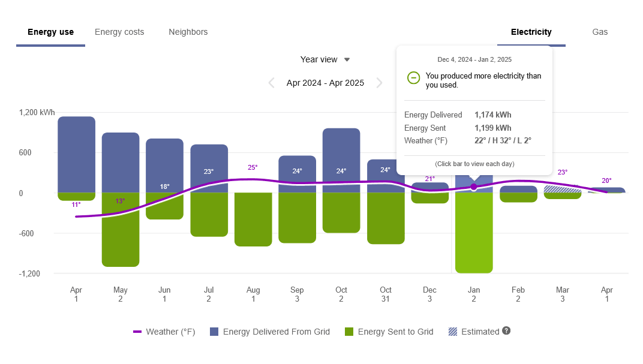This screenshot has height=364, width=643.
Task: Click the green 'produced more electricity' minus icon
Action: [413, 78]
